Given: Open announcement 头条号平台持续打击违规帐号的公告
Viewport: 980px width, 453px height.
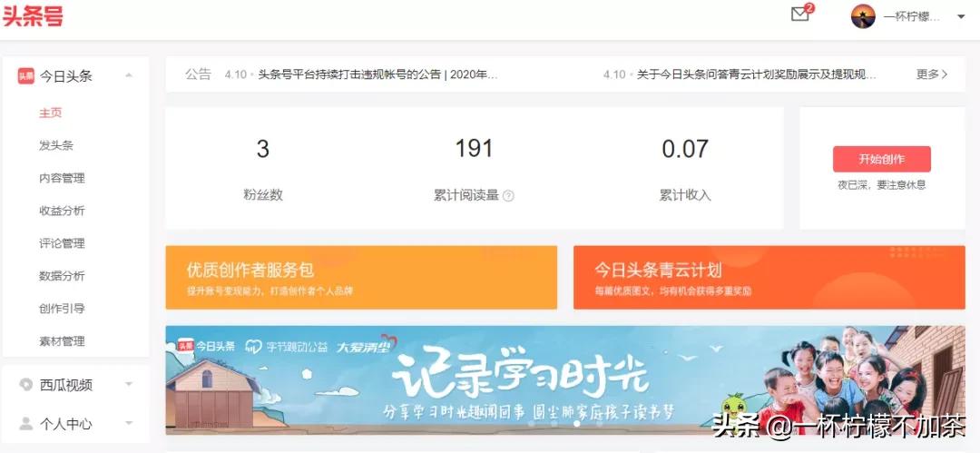Looking at the screenshot, I should (378, 74).
